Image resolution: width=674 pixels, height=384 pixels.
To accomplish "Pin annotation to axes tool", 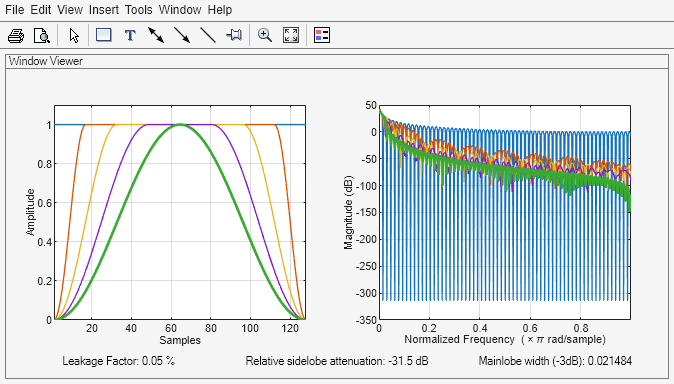I will click(234, 35).
